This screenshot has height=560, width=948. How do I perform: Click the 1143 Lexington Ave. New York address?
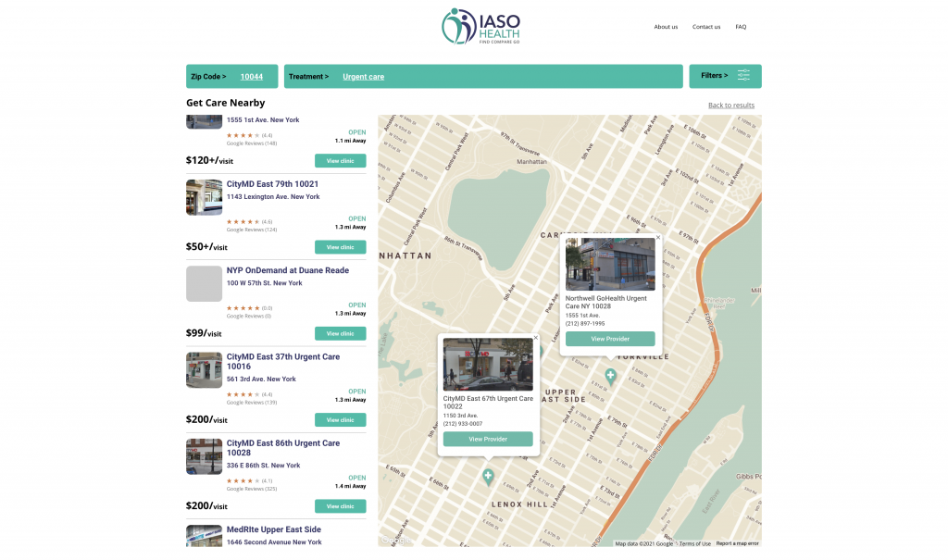click(x=273, y=196)
